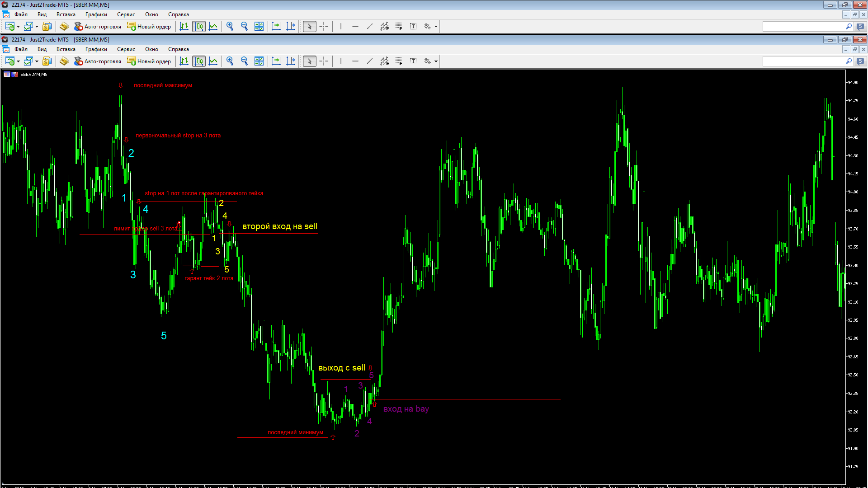Image resolution: width=868 pixels, height=488 pixels.
Task: Zoom in the chart, front window
Action: tap(230, 61)
